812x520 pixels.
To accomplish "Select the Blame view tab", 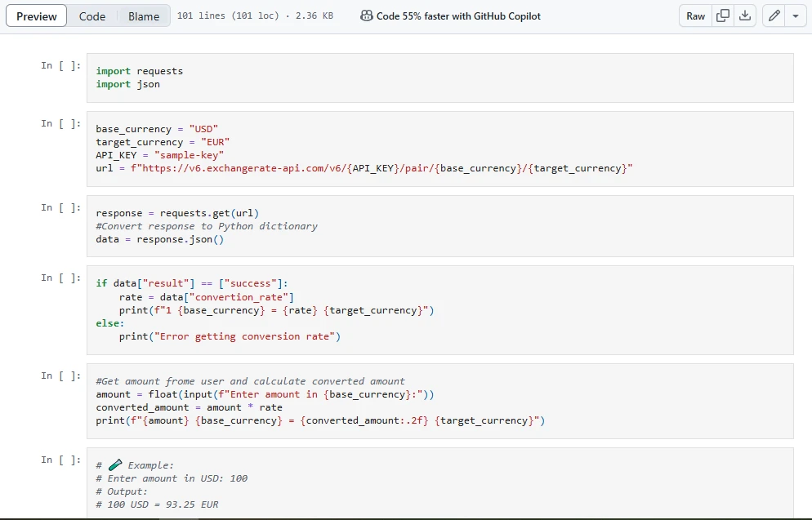I will pos(144,16).
